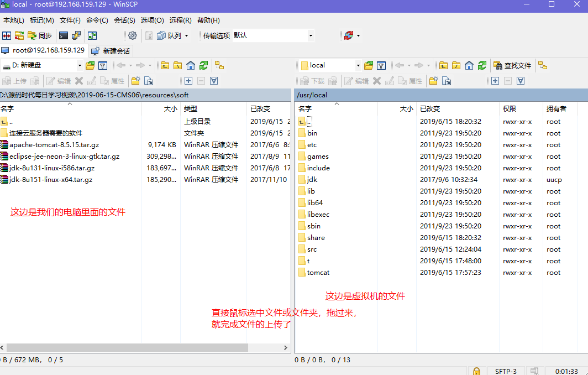The width and height of the screenshot is (588, 375).
Task: Click add shortcut icon in local panel
Action: tap(149, 81)
